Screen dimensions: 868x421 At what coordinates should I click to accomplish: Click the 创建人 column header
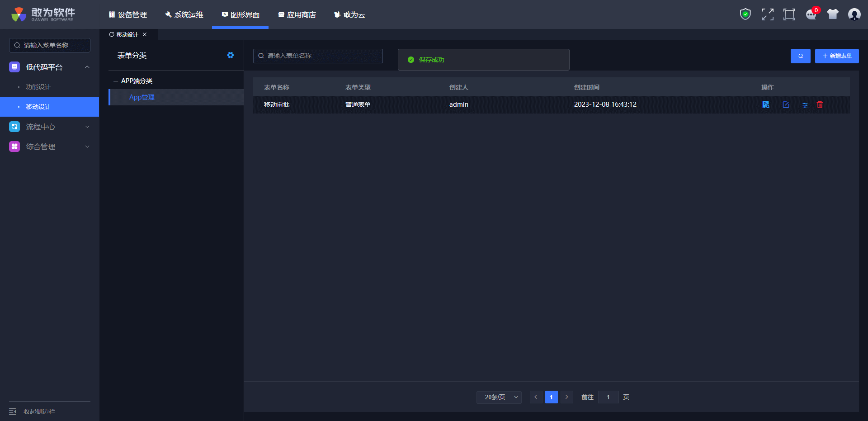459,87
